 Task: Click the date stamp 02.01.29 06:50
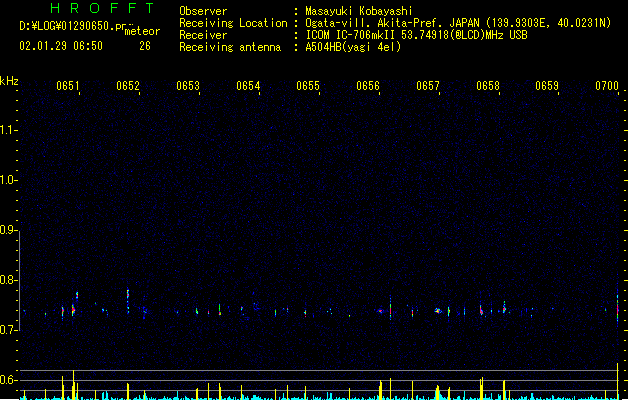[61, 46]
